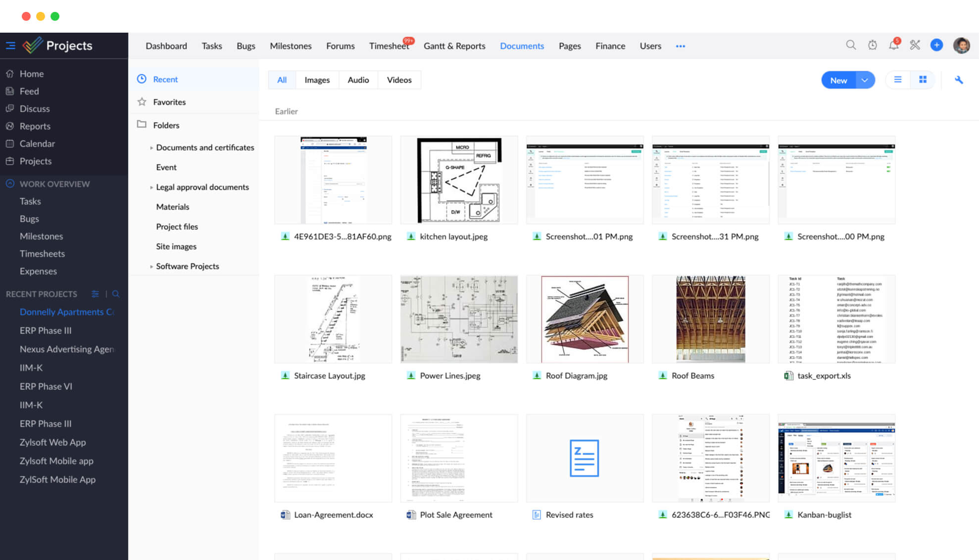Expand the Documents and certificates folder
The width and height of the screenshot is (979, 560).
pyautogui.click(x=151, y=147)
